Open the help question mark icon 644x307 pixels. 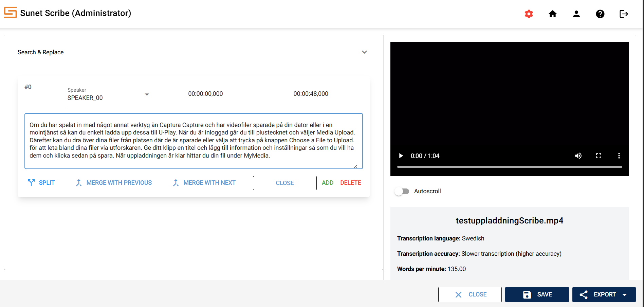point(600,14)
